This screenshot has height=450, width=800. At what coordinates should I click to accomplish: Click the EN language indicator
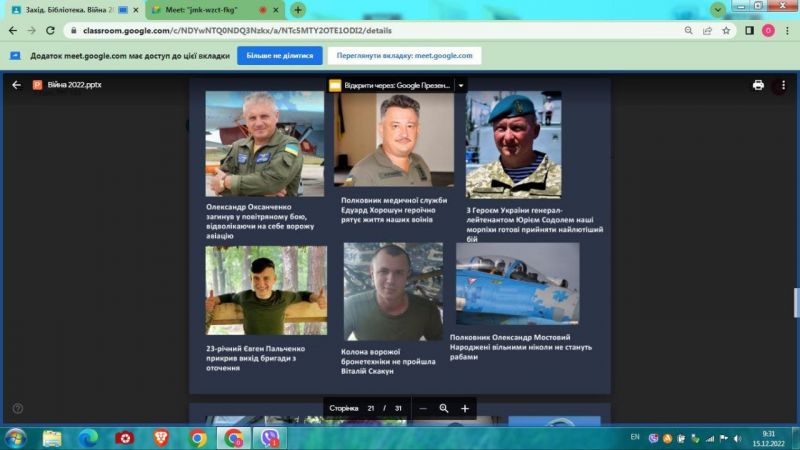pos(635,437)
